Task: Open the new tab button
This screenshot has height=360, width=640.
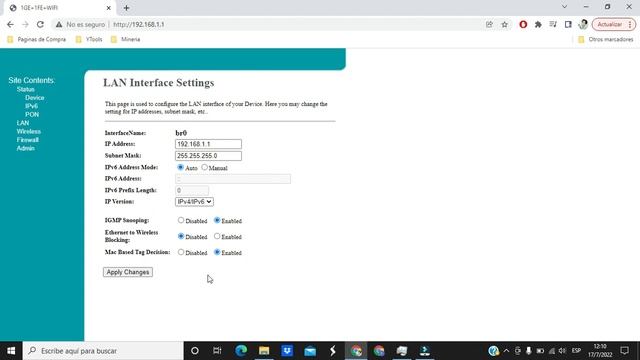Action: point(127,8)
